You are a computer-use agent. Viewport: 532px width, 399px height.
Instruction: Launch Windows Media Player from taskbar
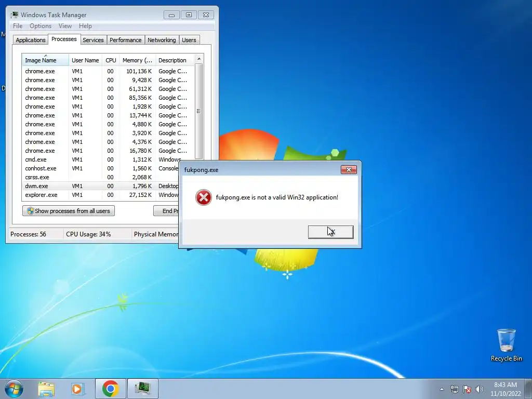[78, 389]
